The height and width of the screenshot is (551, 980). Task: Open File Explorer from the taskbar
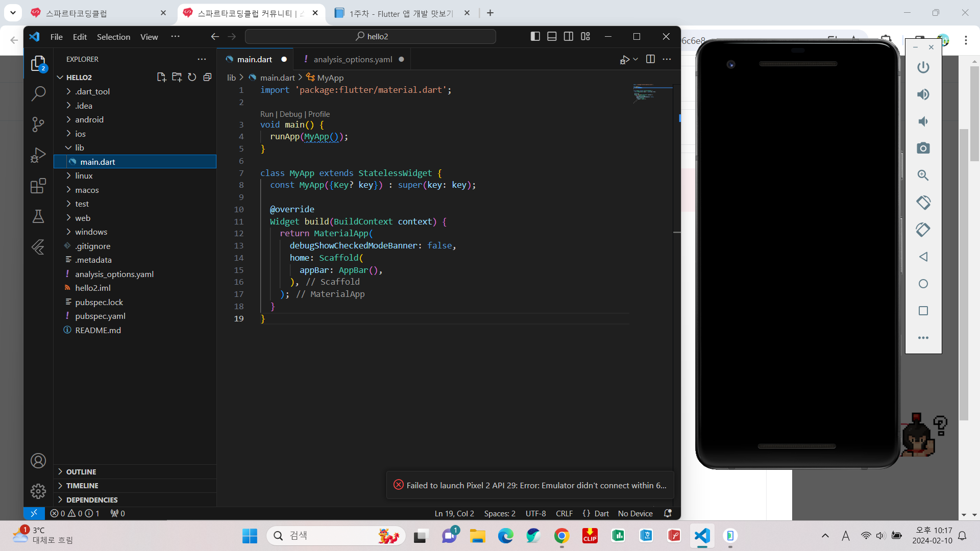(478, 536)
